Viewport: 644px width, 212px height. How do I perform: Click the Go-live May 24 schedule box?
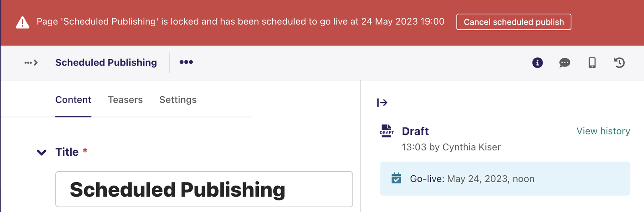(x=505, y=179)
